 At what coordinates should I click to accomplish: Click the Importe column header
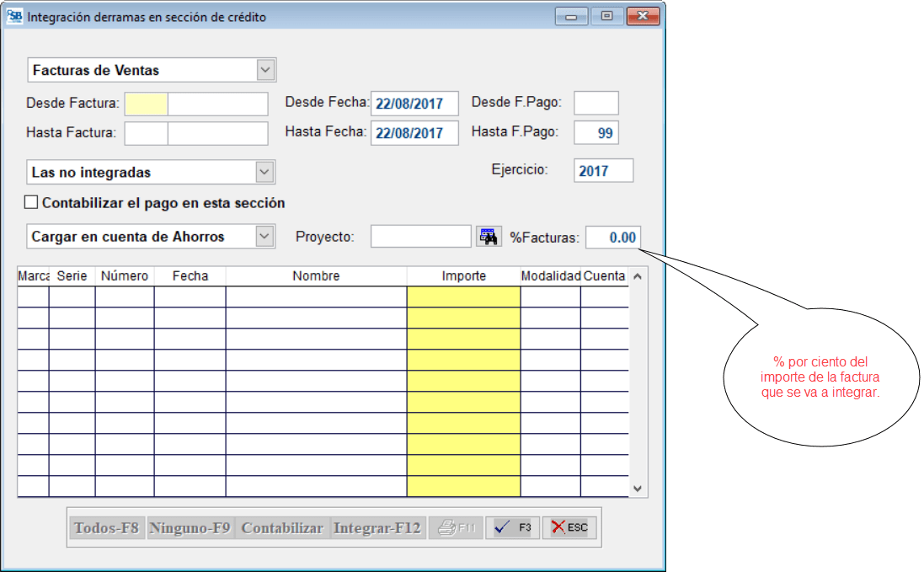coord(463,276)
